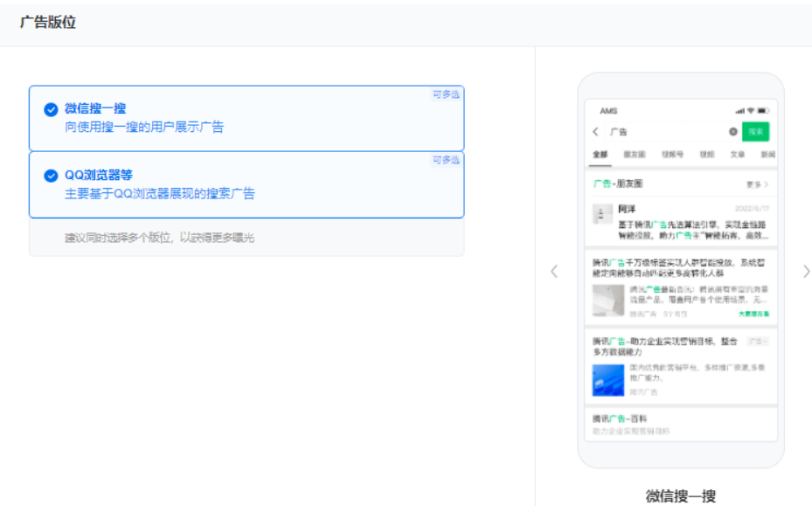
Task: Show the next placement preview
Action: [806, 272]
